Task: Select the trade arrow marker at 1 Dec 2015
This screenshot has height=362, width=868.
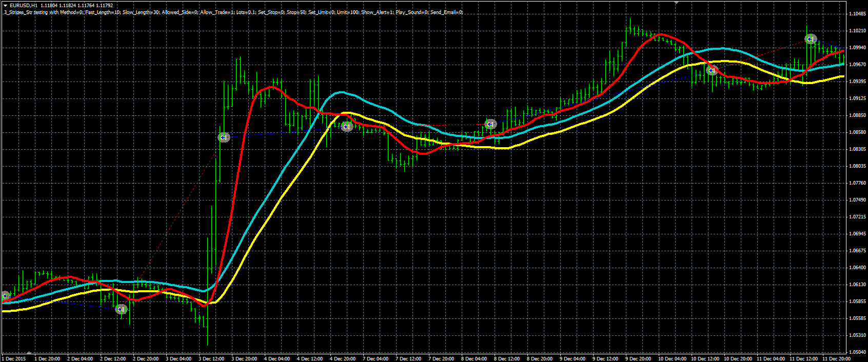Action: coord(5,296)
